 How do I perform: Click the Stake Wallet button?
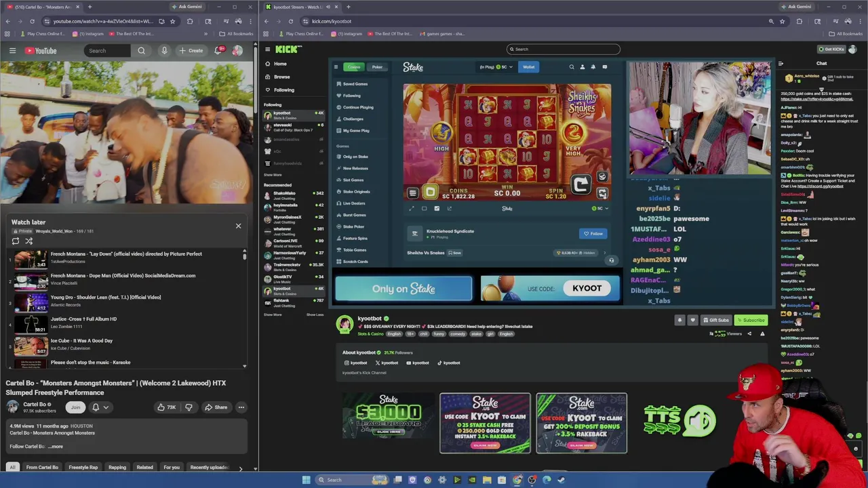(x=528, y=67)
